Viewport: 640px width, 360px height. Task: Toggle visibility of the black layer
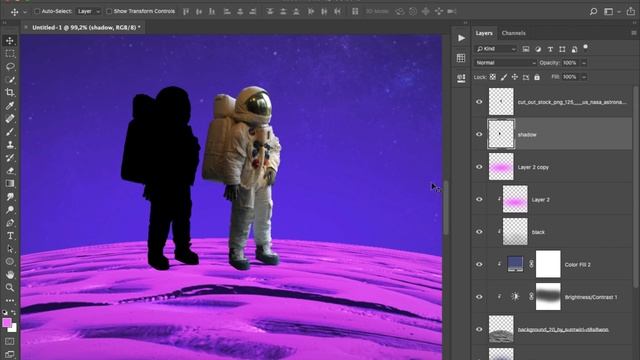[479, 232]
